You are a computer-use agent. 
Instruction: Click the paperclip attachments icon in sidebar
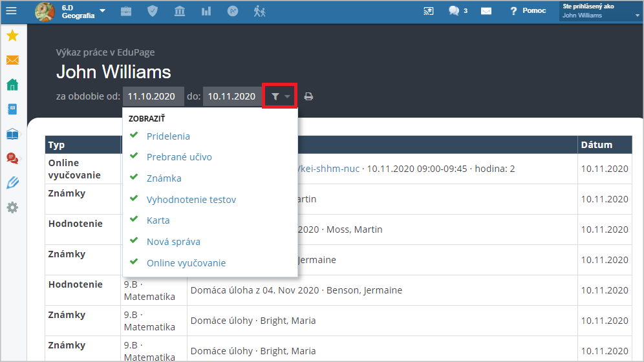(x=12, y=183)
